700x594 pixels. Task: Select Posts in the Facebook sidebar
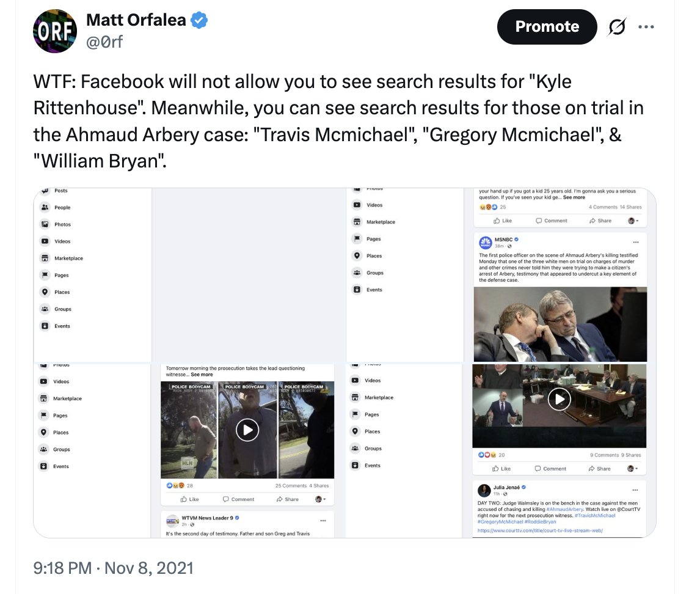[x=61, y=191]
